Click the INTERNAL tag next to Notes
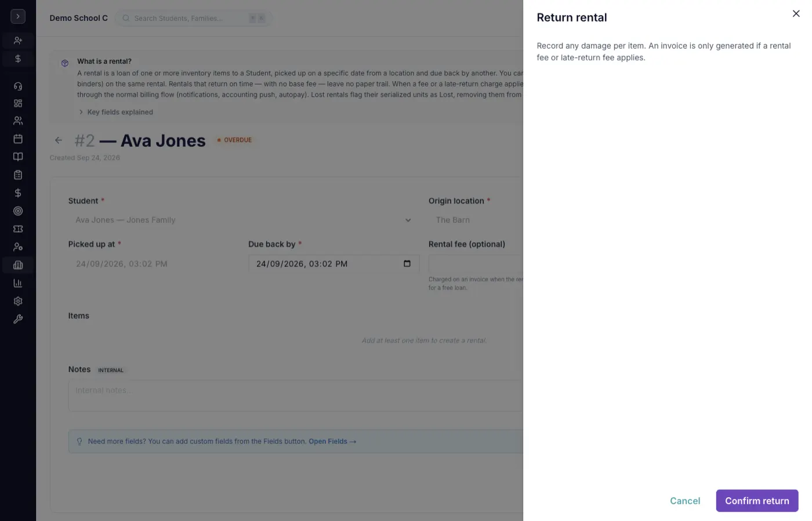This screenshot has height=521, width=812. [111, 370]
